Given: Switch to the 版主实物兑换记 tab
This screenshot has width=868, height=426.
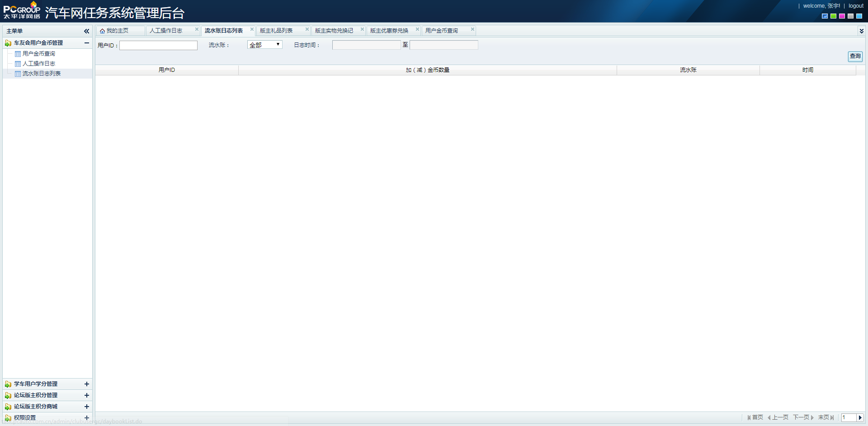Looking at the screenshot, I should click(334, 31).
